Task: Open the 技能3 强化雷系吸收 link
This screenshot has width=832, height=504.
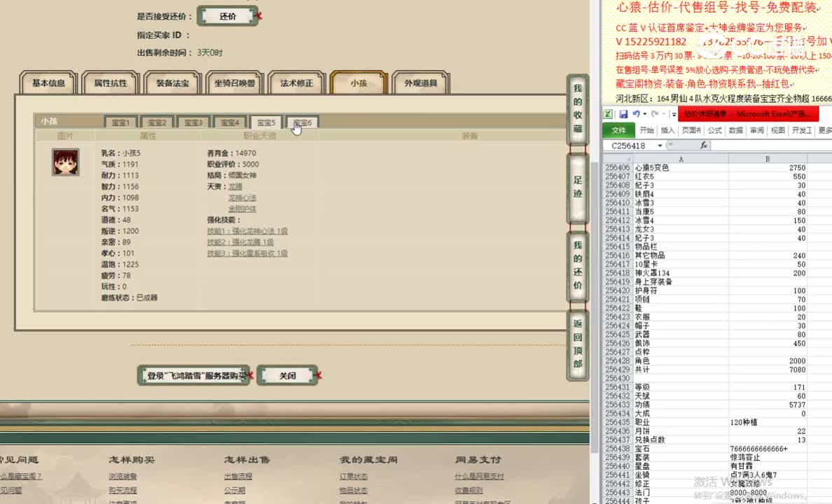Action: (x=247, y=253)
